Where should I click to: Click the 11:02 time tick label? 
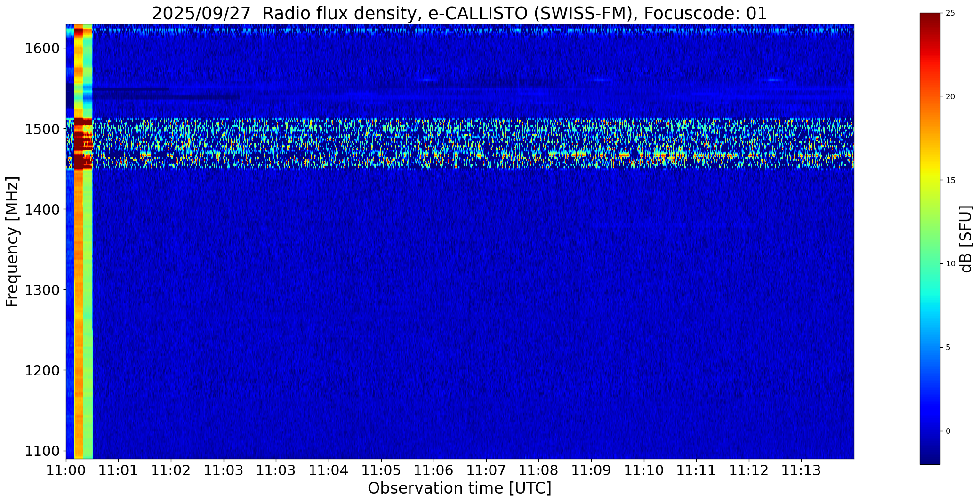pyautogui.click(x=171, y=470)
